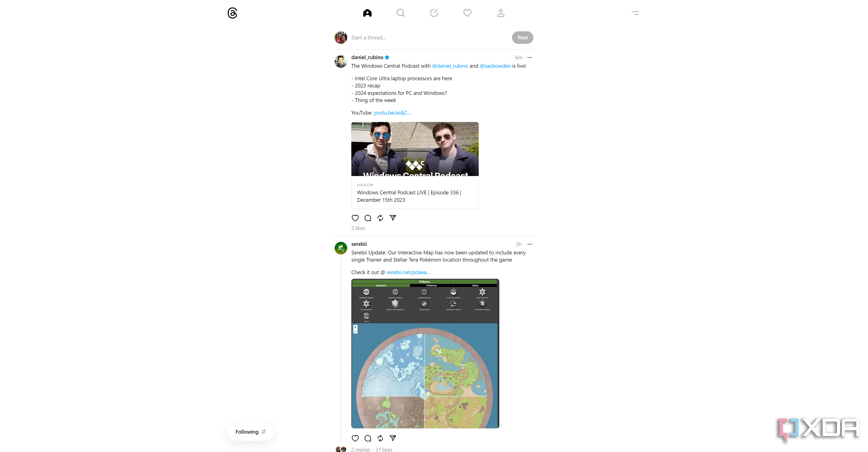Open the activity heart icon in navbar
The width and height of the screenshot is (868, 452).
click(x=467, y=13)
